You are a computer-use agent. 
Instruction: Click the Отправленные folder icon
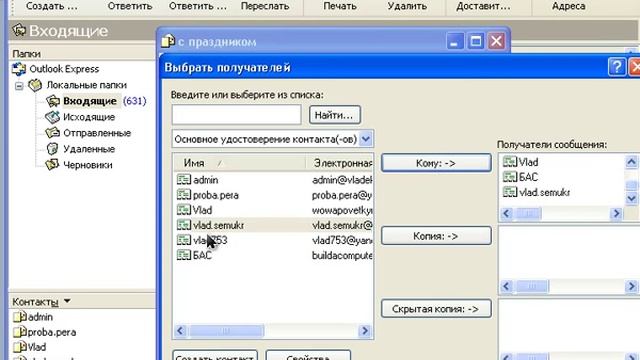pyautogui.click(x=53, y=133)
